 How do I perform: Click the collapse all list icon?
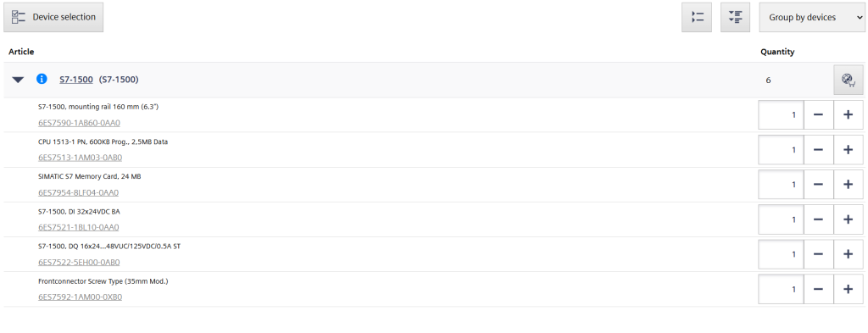pos(697,17)
